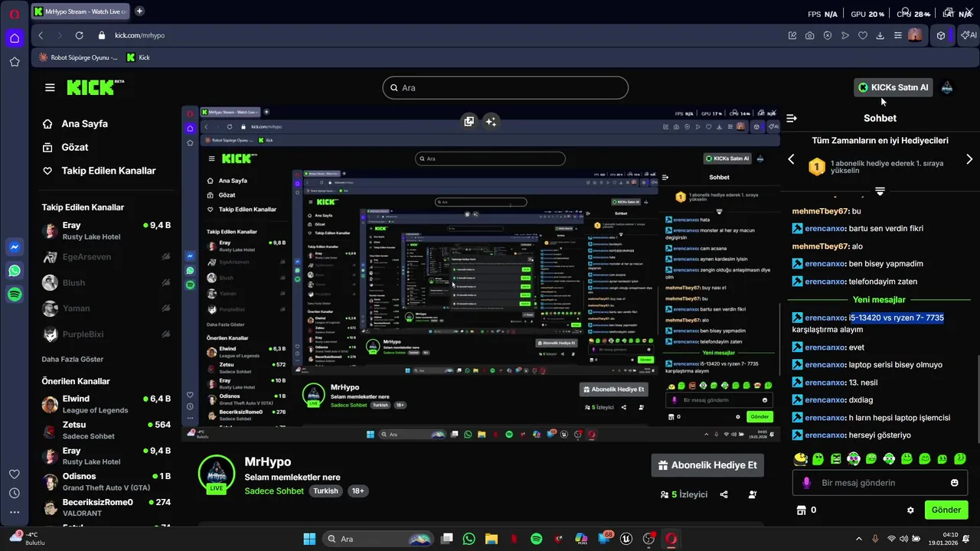Click the sparkle icon atop the video
This screenshot has width=980, height=551.
click(491, 121)
